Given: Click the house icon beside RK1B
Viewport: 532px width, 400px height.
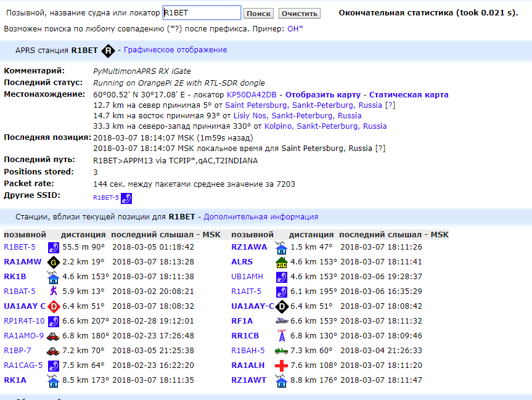Looking at the screenshot, I should [54, 277].
